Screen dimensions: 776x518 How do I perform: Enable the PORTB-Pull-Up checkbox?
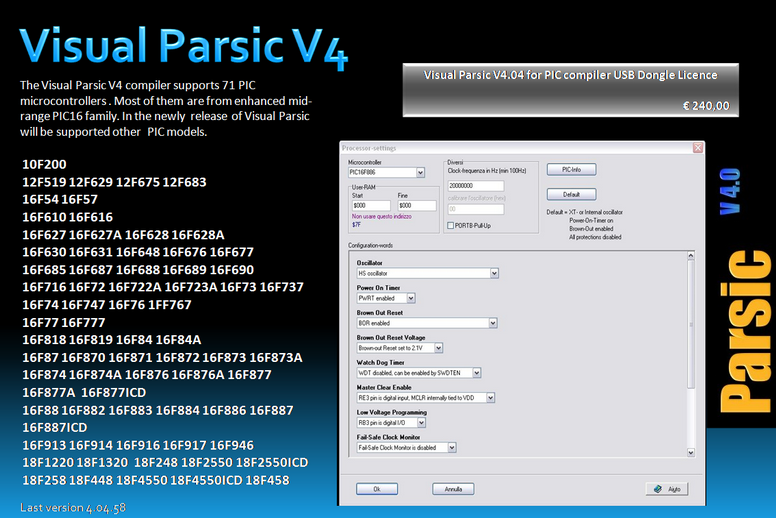(450, 226)
